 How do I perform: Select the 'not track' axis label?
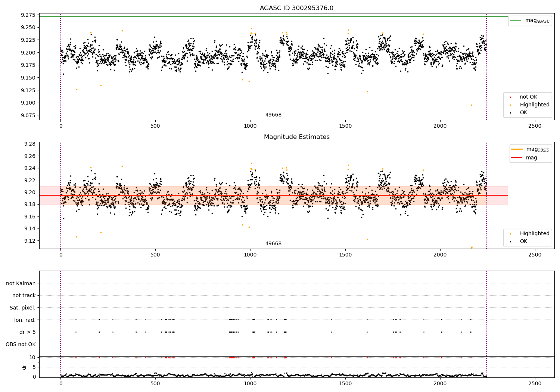tap(24, 296)
